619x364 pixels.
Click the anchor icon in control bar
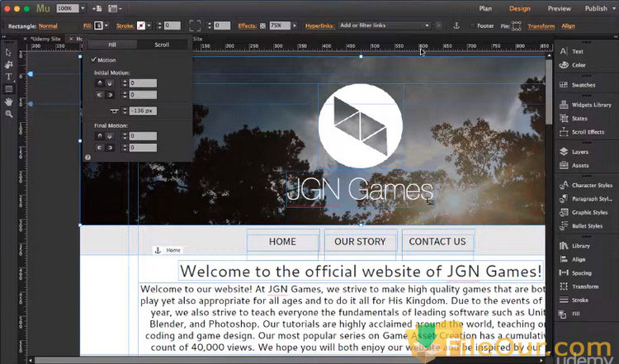[x=456, y=26]
